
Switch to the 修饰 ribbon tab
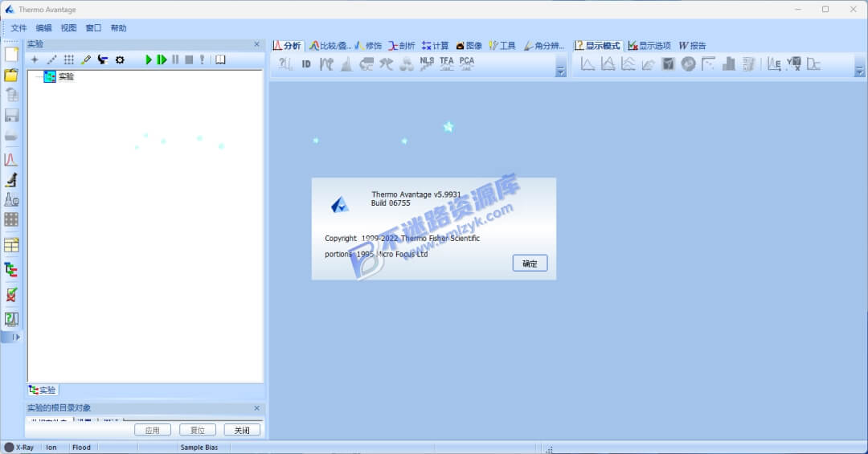click(x=369, y=45)
